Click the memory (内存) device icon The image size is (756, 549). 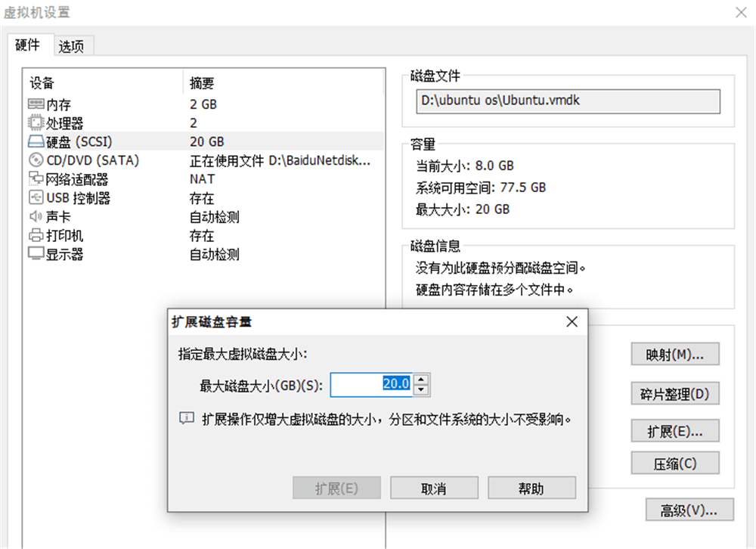[36, 104]
